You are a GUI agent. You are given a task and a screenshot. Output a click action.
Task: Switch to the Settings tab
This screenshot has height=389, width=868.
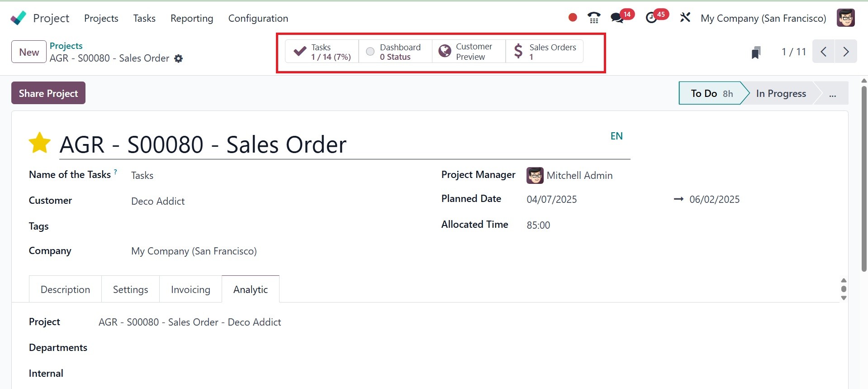[130, 289]
